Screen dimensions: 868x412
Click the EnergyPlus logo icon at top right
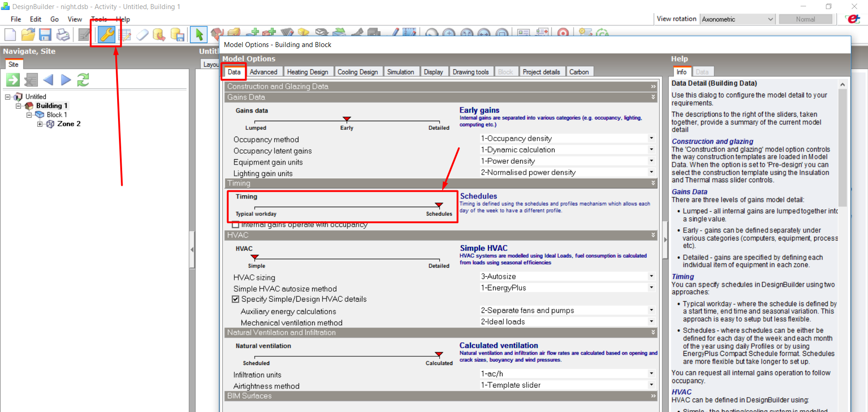pos(853,19)
